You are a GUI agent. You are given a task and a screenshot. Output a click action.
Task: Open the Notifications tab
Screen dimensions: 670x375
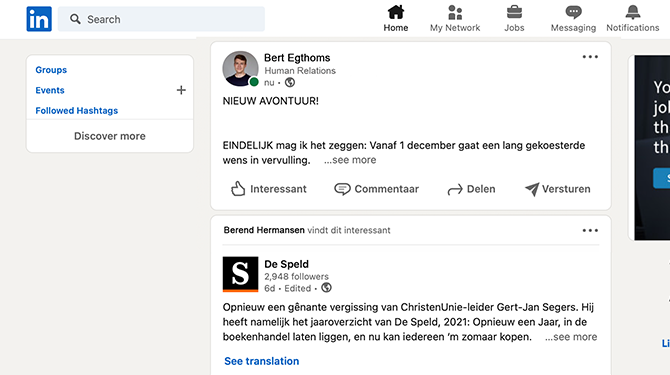click(x=632, y=19)
